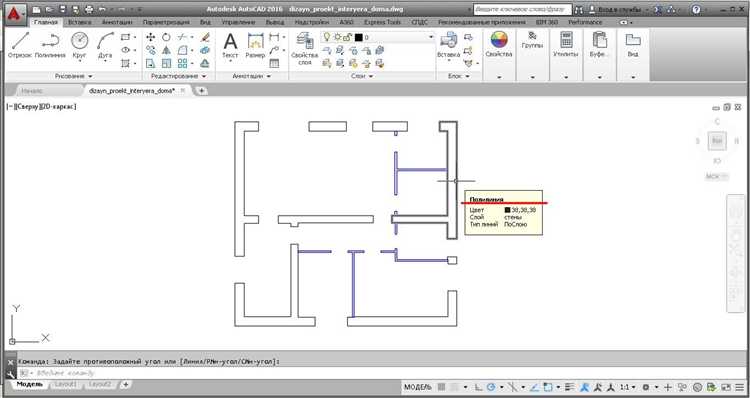Click the Copy tool icon

click(x=150, y=50)
